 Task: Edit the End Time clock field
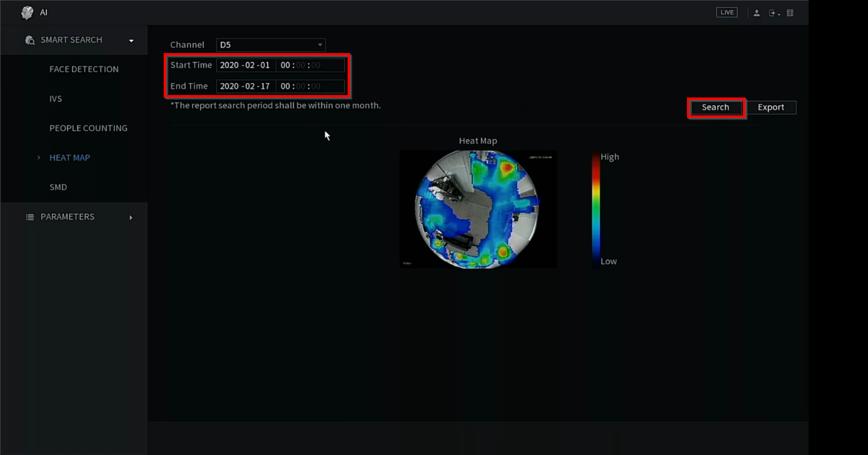click(x=310, y=86)
